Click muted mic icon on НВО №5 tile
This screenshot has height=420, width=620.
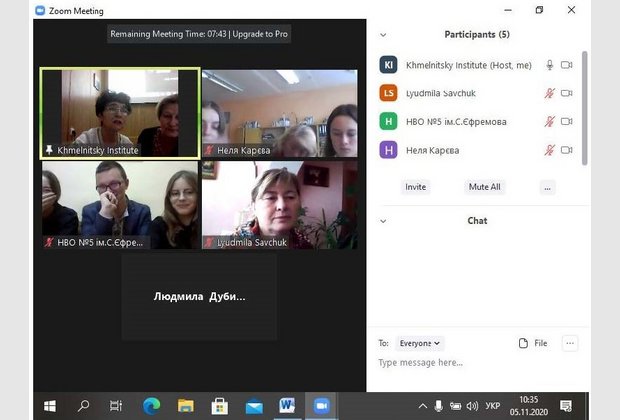pos(49,242)
